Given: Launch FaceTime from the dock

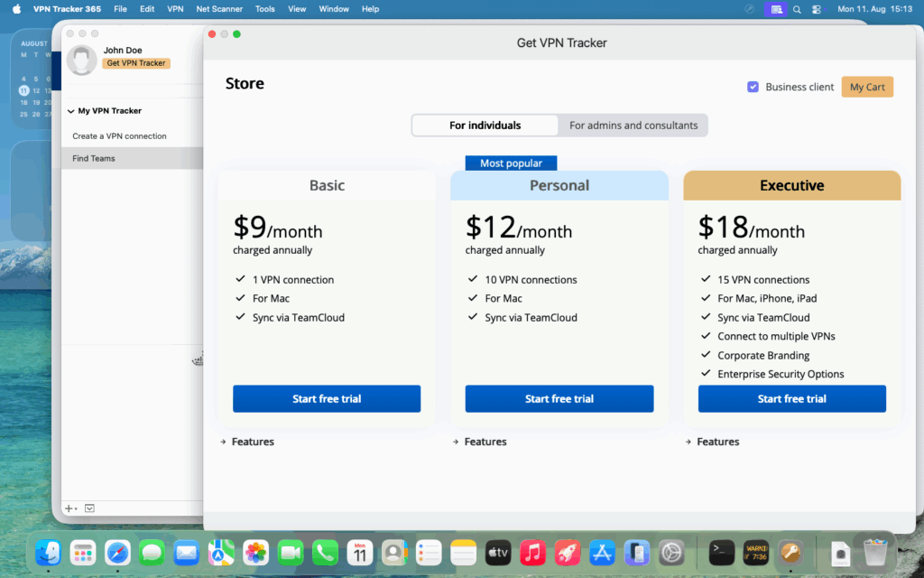Looking at the screenshot, I should point(291,553).
